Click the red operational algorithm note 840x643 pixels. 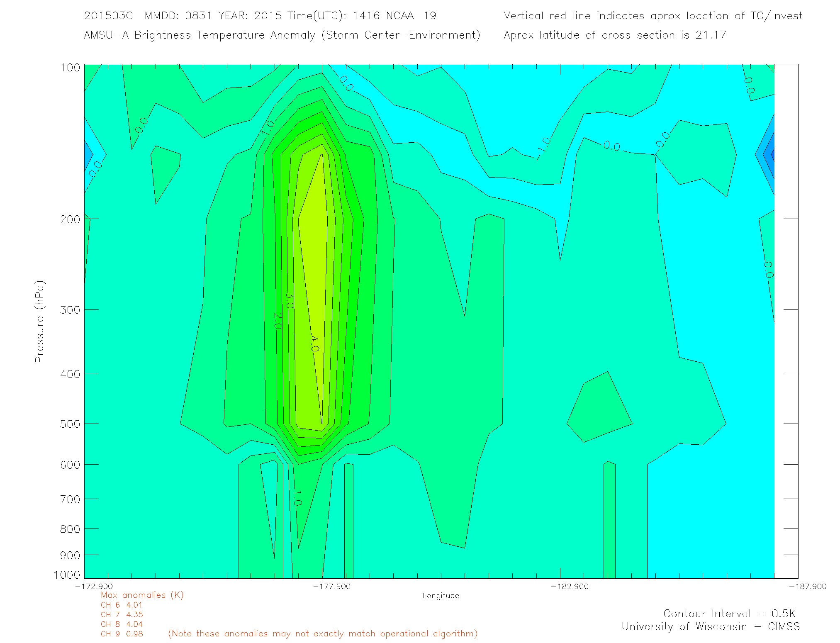pyautogui.click(x=323, y=634)
